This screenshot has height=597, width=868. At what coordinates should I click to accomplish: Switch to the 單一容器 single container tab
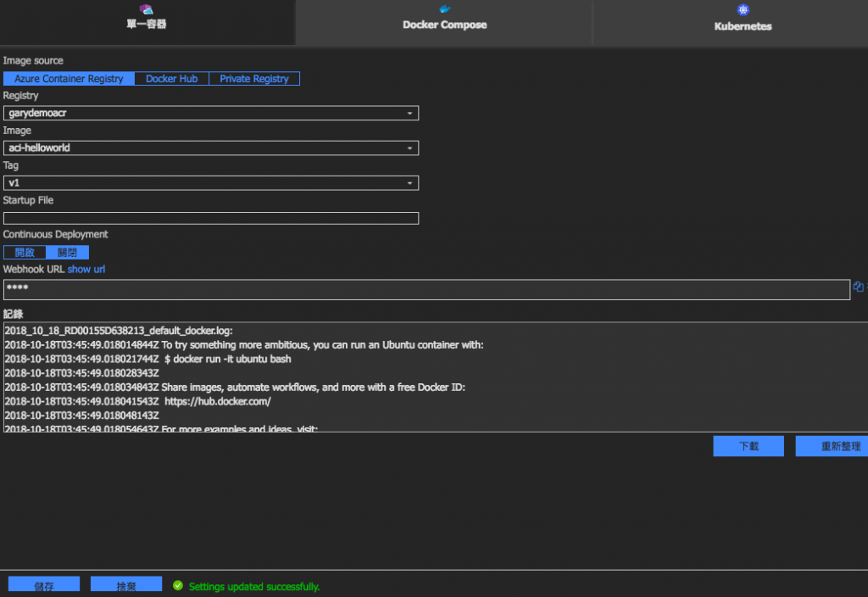click(147, 22)
